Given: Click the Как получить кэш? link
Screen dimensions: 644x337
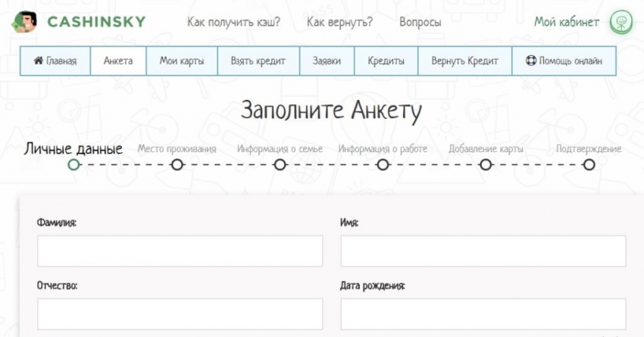Looking at the screenshot, I should pos(233,22).
